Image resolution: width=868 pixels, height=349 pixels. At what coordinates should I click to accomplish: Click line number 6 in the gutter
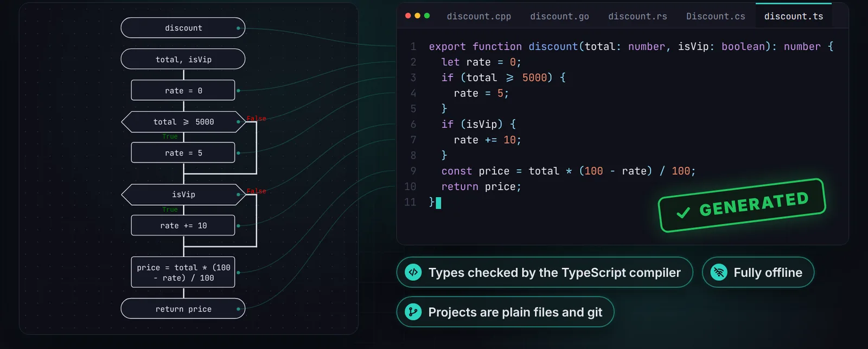(x=413, y=124)
